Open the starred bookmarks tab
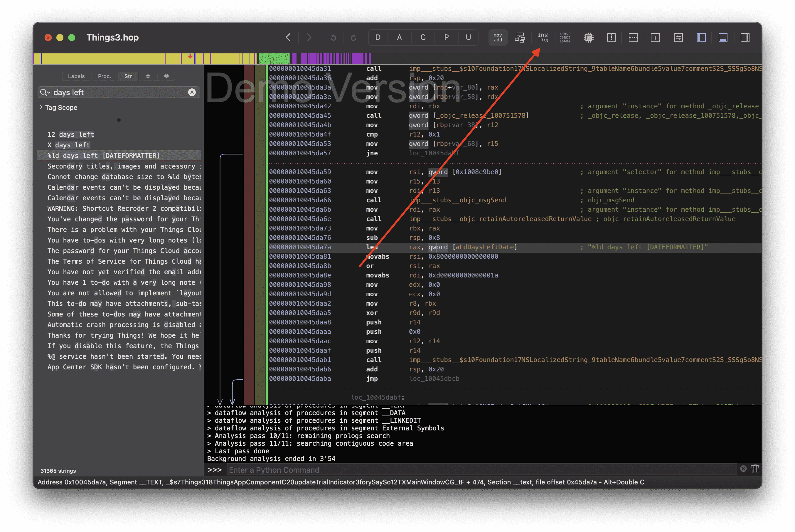Screen dimensions: 795x532 [x=148, y=76]
